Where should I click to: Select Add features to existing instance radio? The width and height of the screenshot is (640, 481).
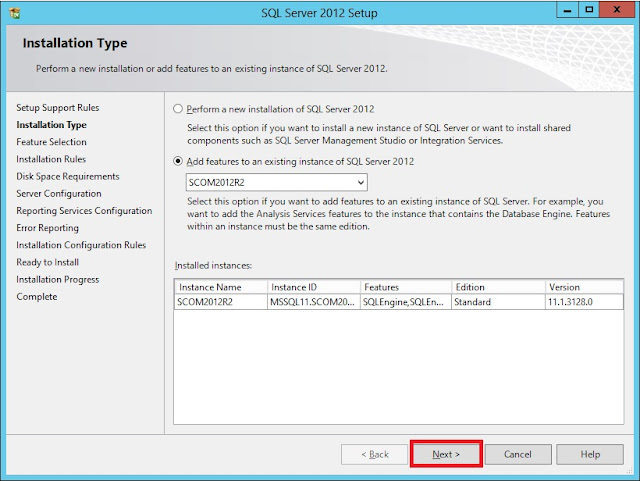point(178,161)
